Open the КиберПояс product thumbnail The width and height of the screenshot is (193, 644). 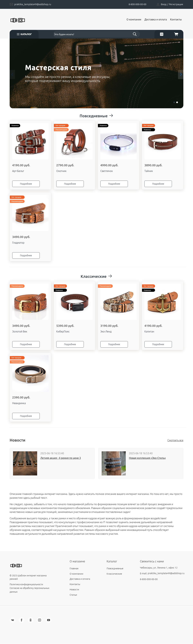75,302
